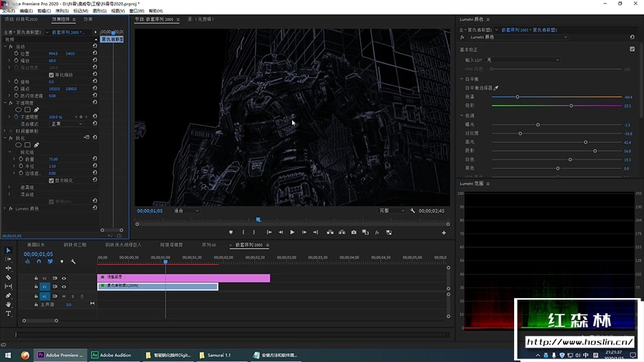
Task: Collapse the Motion effect group
Action: tap(5, 47)
